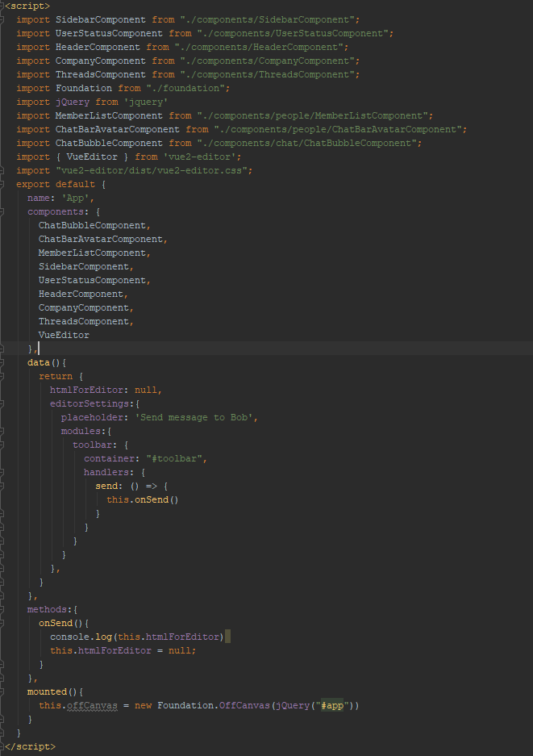
Task: Click the 'data' function name
Action: [39, 362]
